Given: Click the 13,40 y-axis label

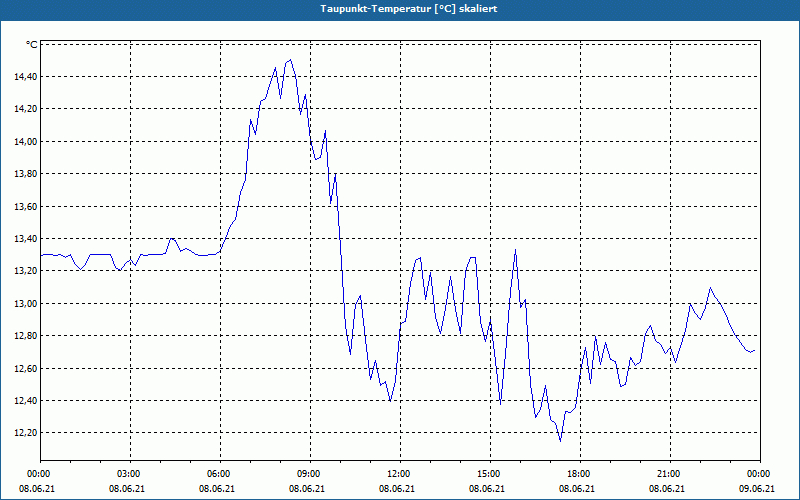Looking at the screenshot, I should (x=26, y=239).
